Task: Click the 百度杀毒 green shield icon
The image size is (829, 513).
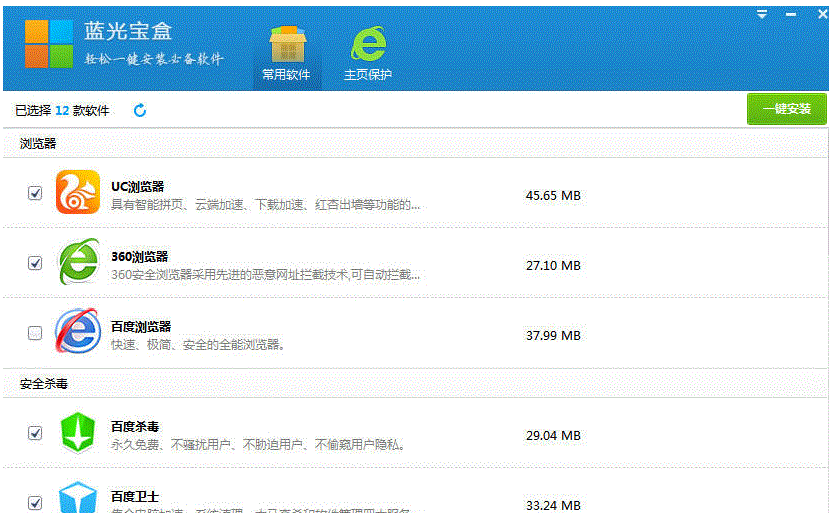Action: [x=77, y=433]
